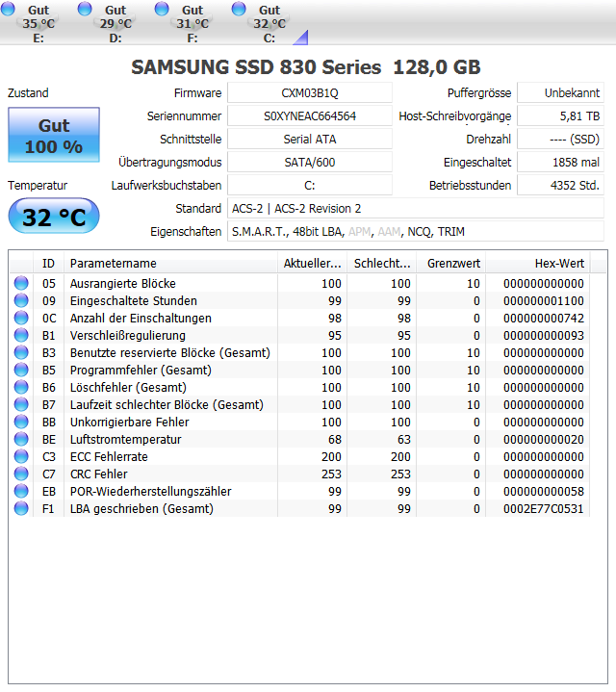Sort by the Parametername column header

click(x=170, y=264)
